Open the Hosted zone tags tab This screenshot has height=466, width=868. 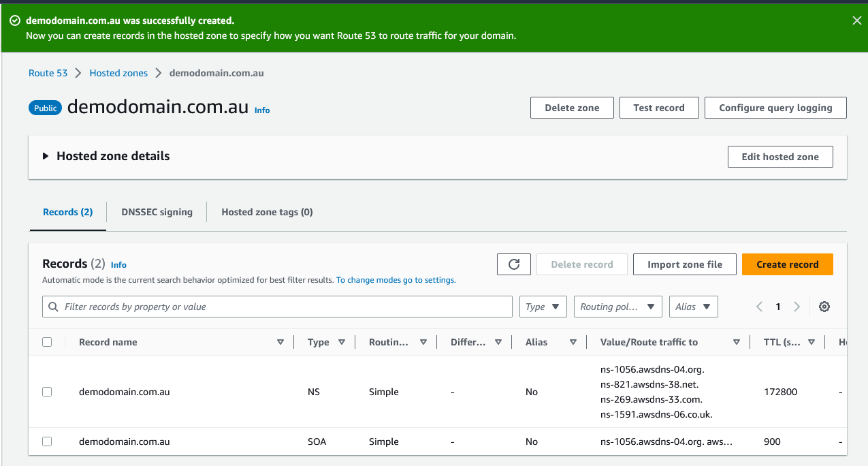[267, 212]
